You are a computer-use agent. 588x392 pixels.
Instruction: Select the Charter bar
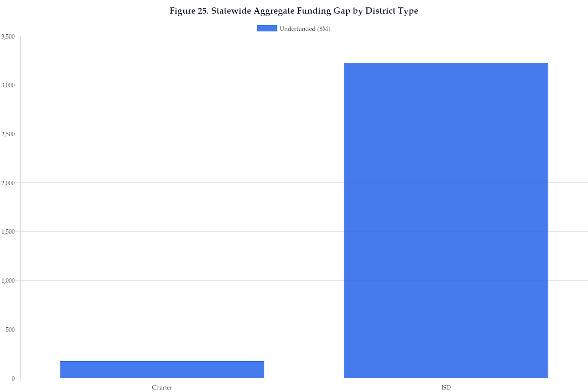[x=162, y=370]
